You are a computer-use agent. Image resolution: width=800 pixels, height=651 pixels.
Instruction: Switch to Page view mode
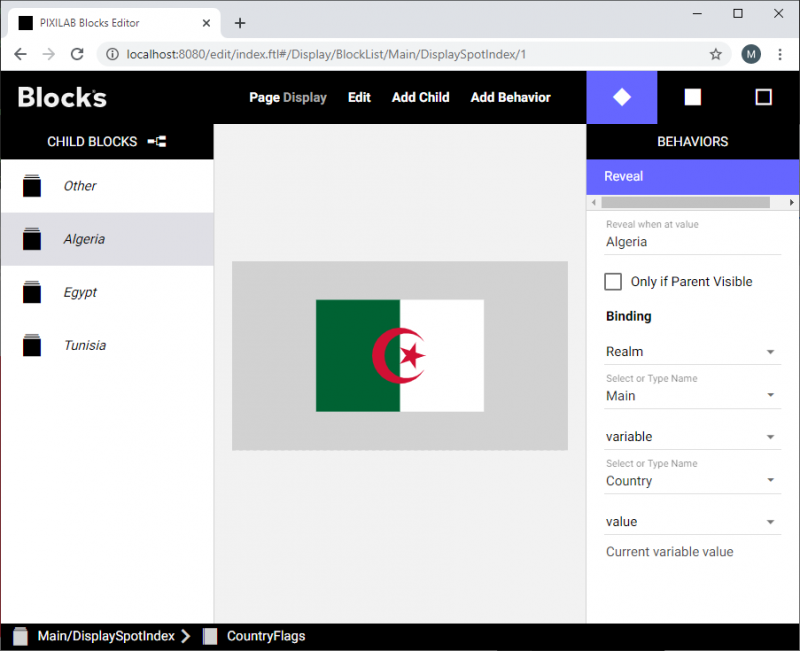coord(264,97)
